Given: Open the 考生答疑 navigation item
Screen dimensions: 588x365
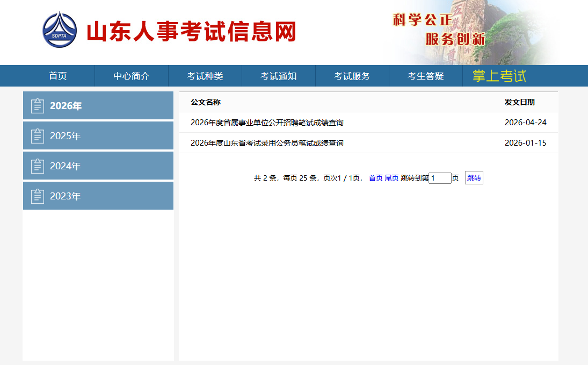Looking at the screenshot, I should (426, 76).
